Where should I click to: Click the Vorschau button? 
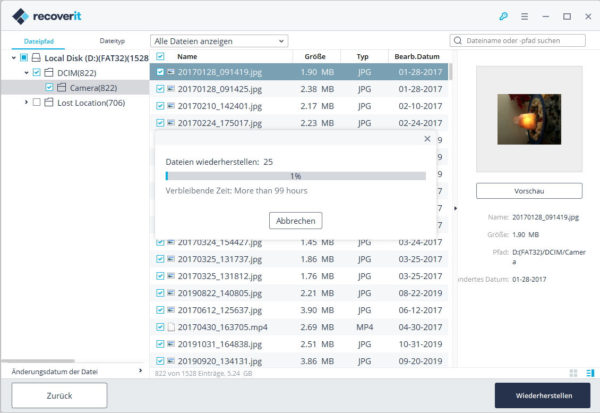click(529, 191)
